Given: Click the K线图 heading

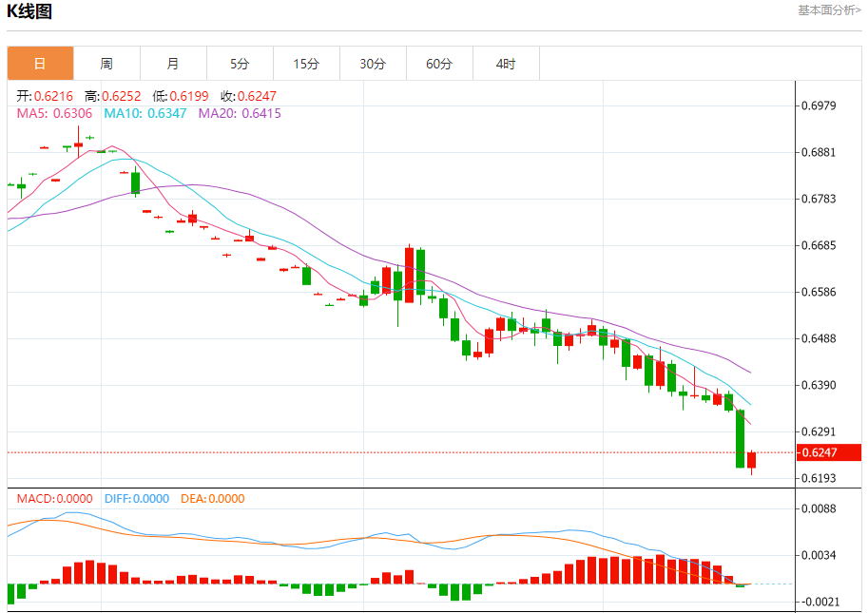Looking at the screenshot, I should pos(29,11).
